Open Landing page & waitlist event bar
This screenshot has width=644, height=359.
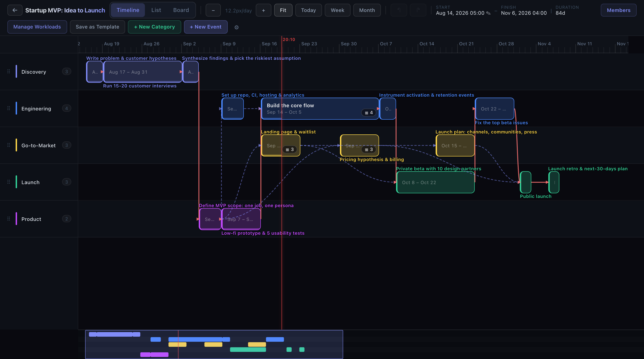coord(281,145)
